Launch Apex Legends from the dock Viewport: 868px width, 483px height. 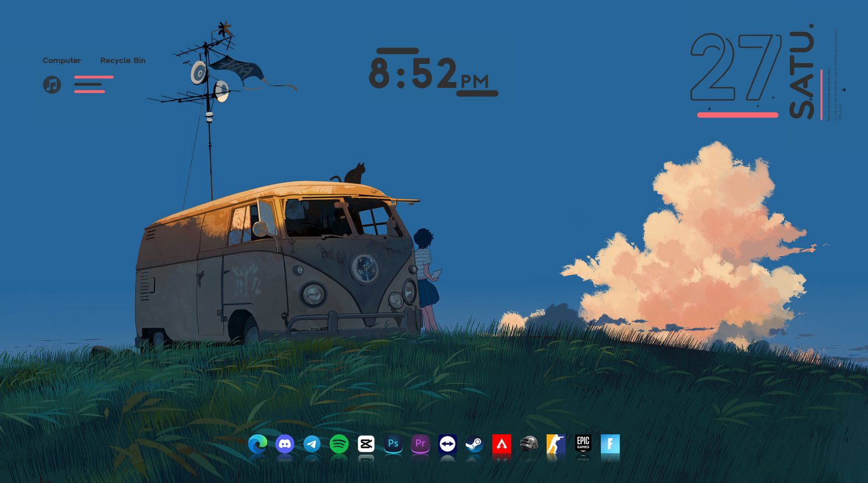502,444
